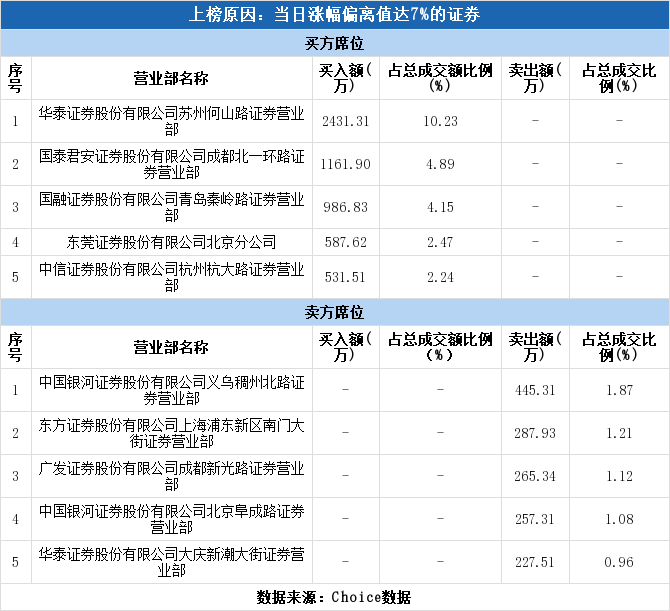
Task: Select buyer row 国泰君安证券成都北一环路证券营业部
Action: tap(335, 164)
